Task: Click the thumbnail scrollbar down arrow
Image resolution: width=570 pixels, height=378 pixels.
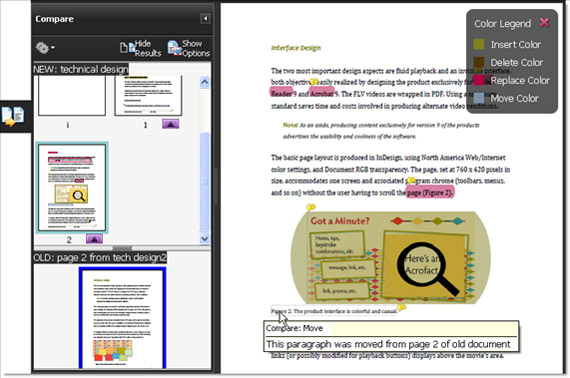Action: tap(205, 238)
